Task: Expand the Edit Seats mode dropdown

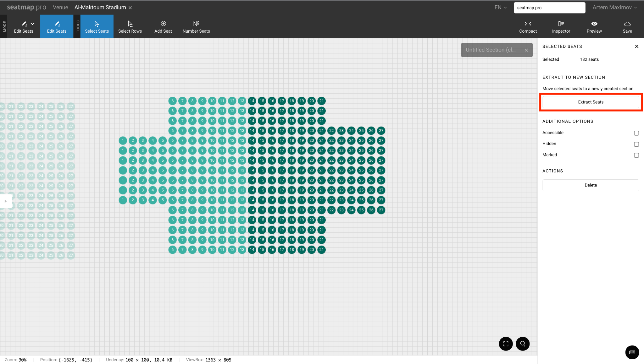Action: pyautogui.click(x=32, y=24)
